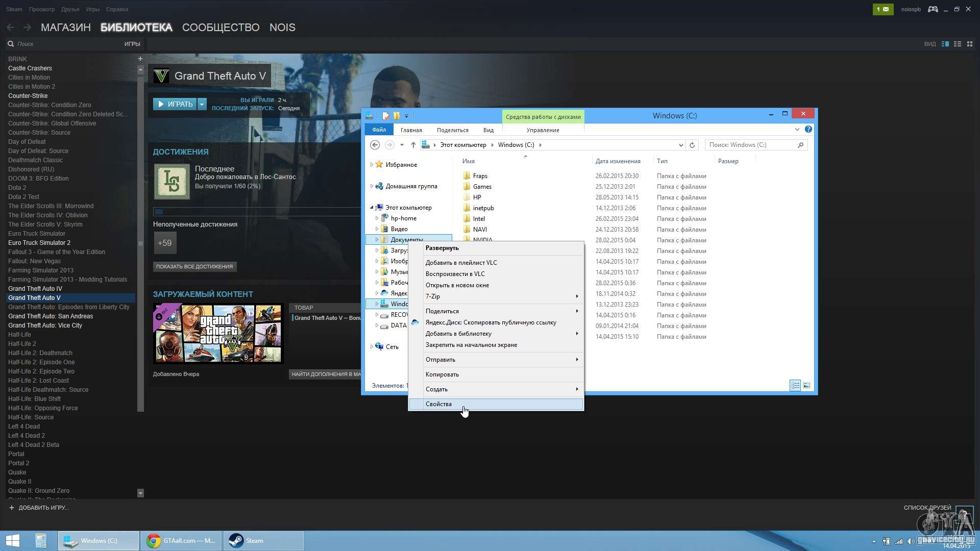Screen dimensions: 980x551
Task: Open СПИСОК ДРУЗЕЙ friends list
Action: (x=927, y=508)
